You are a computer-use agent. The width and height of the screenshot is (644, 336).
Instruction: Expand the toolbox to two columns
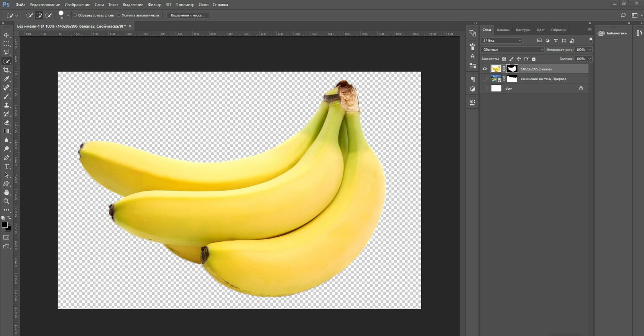pos(3,23)
